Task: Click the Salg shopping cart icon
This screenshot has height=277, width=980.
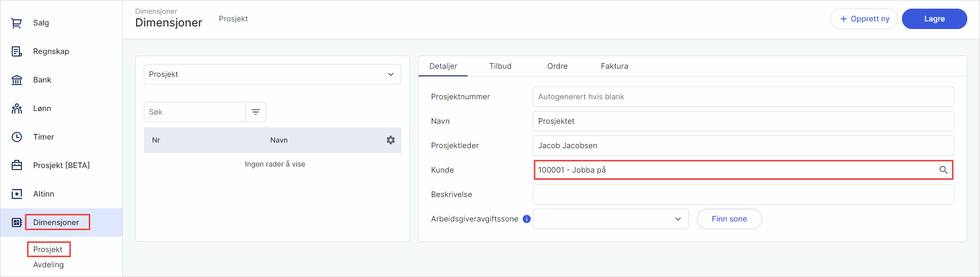Action: [17, 23]
